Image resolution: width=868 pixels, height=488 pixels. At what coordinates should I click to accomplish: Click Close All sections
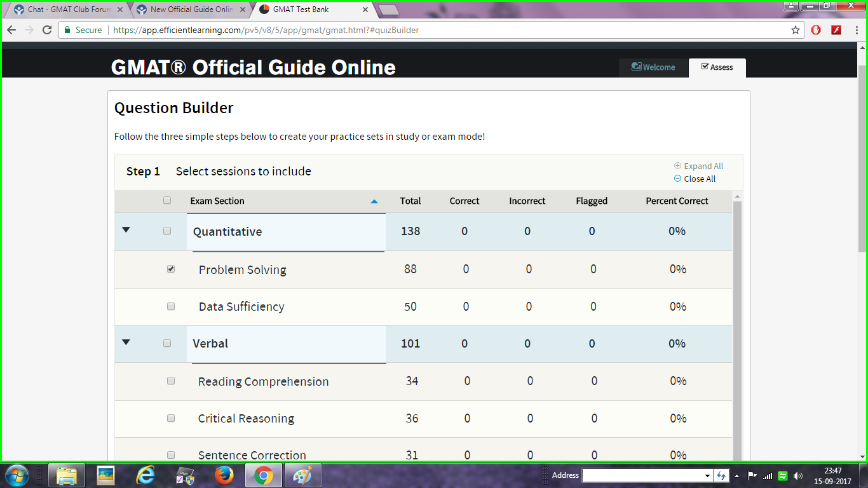pos(695,179)
